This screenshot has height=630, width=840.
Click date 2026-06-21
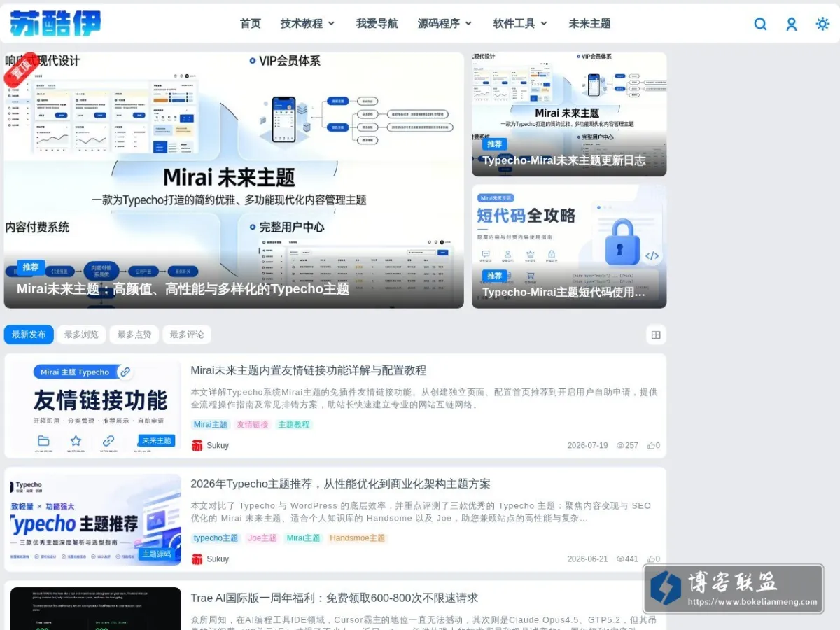pos(588,559)
